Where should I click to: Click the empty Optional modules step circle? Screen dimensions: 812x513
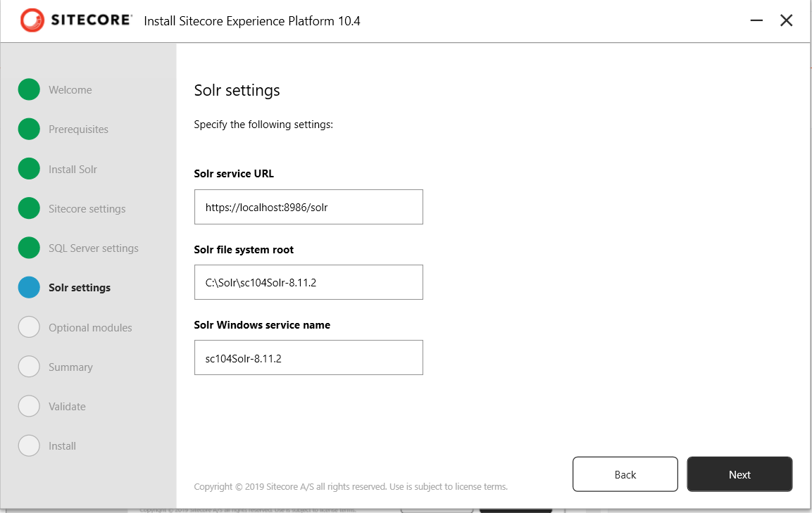tap(29, 327)
